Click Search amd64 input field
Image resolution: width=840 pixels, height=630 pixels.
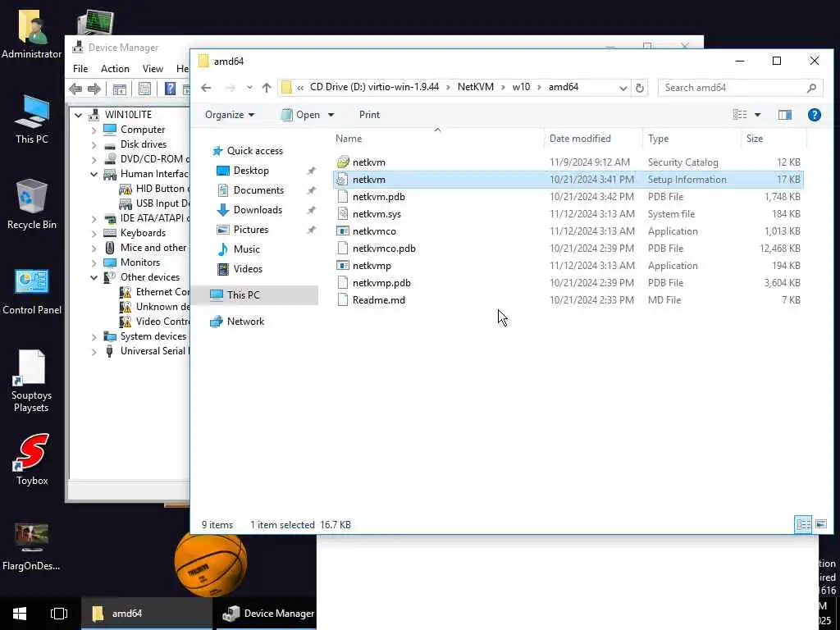coord(732,88)
